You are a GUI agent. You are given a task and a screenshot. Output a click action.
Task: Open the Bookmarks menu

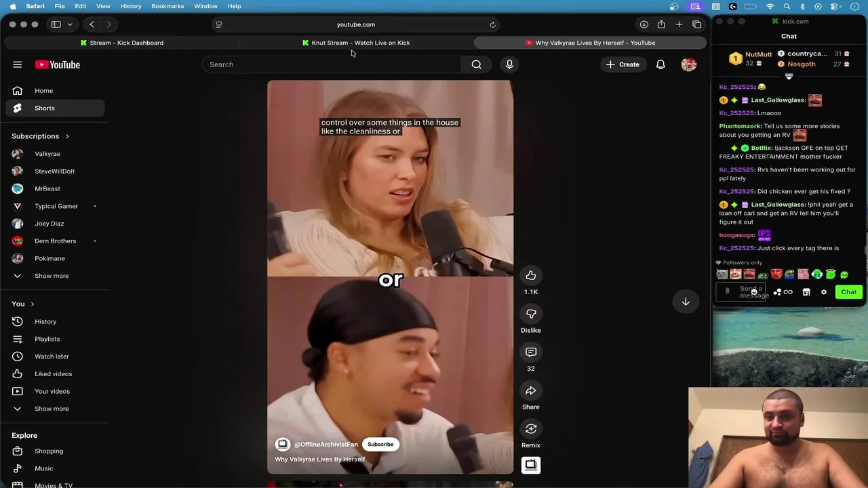click(167, 6)
